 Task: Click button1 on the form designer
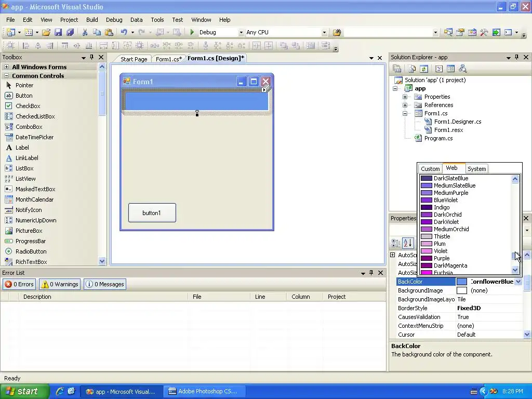152,212
